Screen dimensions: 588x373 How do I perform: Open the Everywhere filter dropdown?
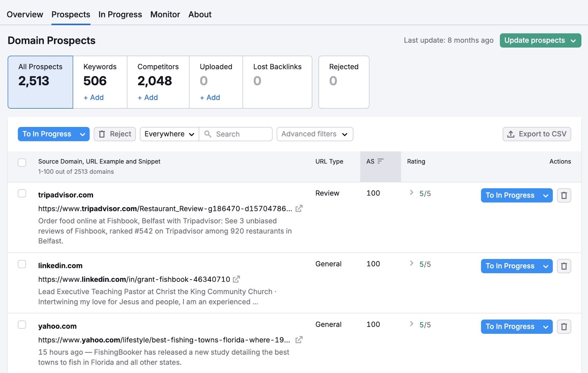[169, 134]
